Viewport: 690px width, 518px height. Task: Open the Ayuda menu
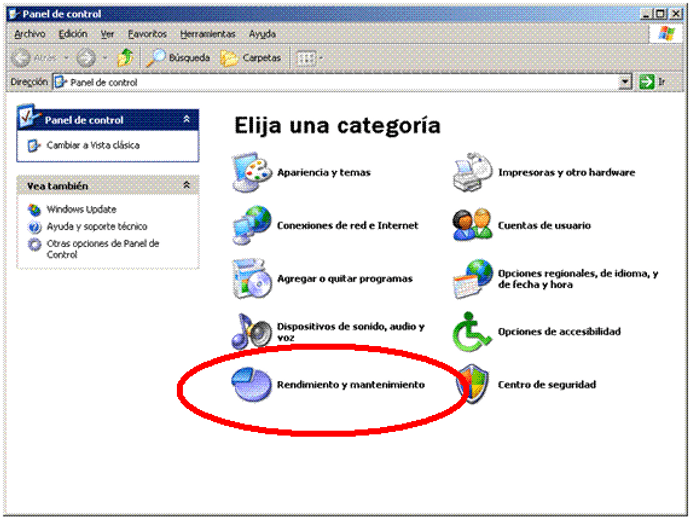coord(263,34)
